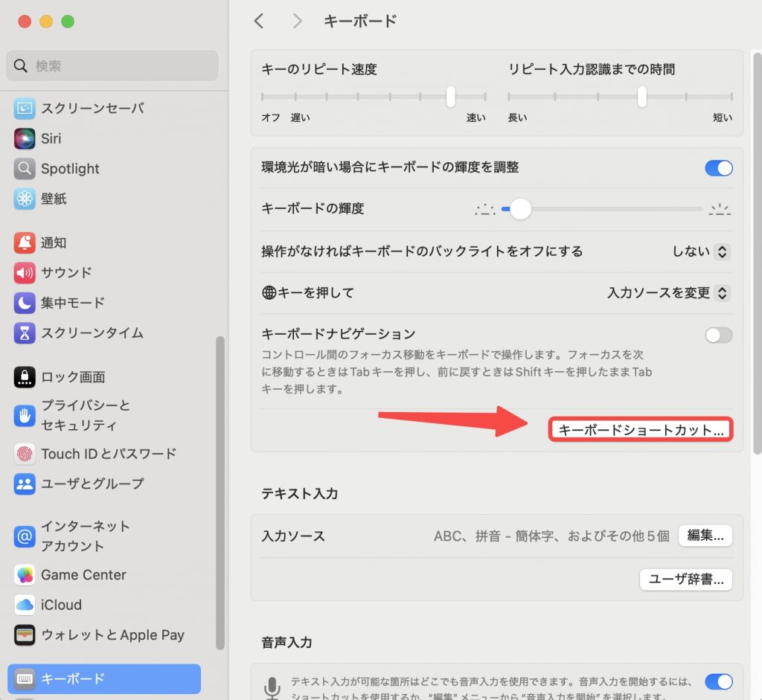Go forward with the right chevron
This screenshot has width=762, height=700.
[x=297, y=21]
